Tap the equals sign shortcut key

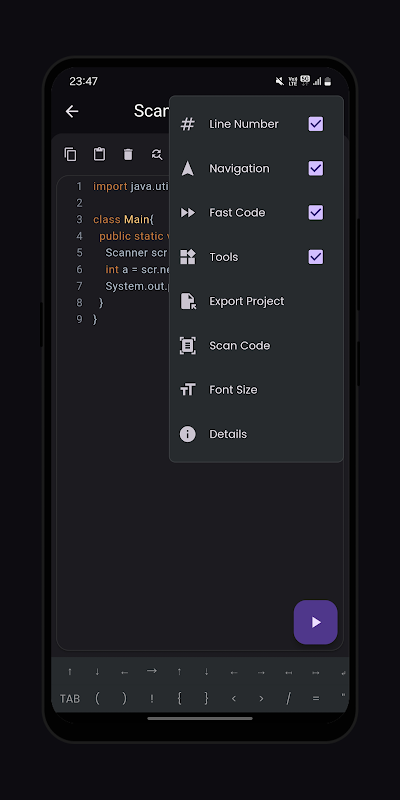point(316,699)
